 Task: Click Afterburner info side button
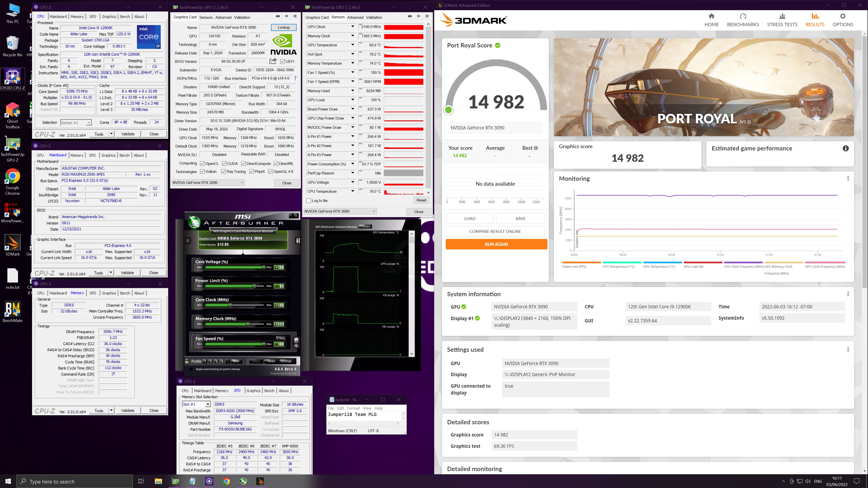(297, 240)
